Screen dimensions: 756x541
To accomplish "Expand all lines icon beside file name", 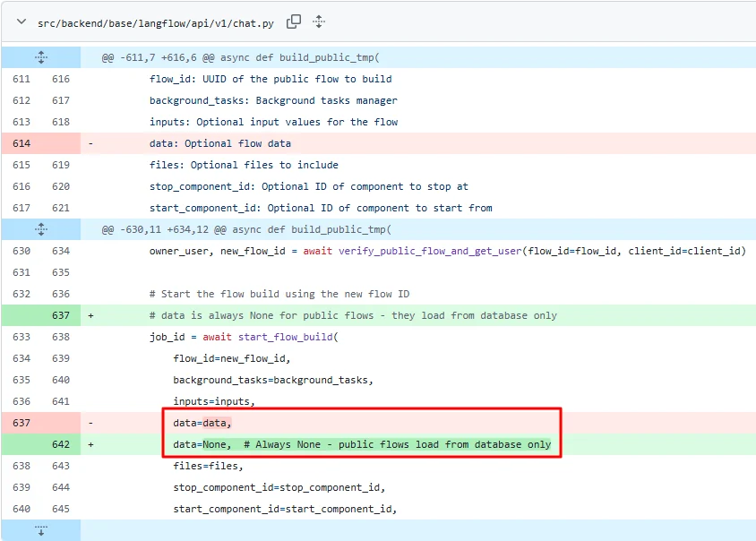I will click(319, 21).
